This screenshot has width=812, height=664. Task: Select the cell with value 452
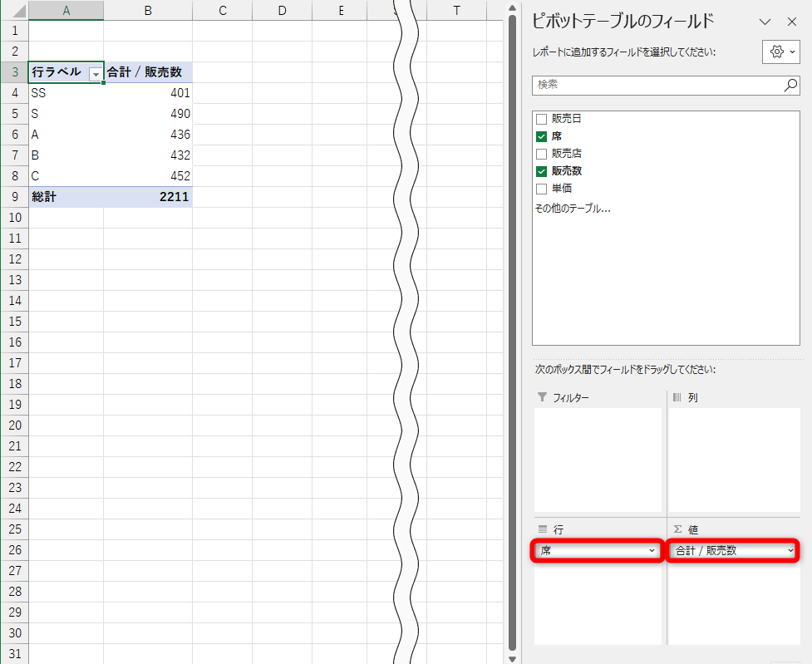click(x=148, y=176)
